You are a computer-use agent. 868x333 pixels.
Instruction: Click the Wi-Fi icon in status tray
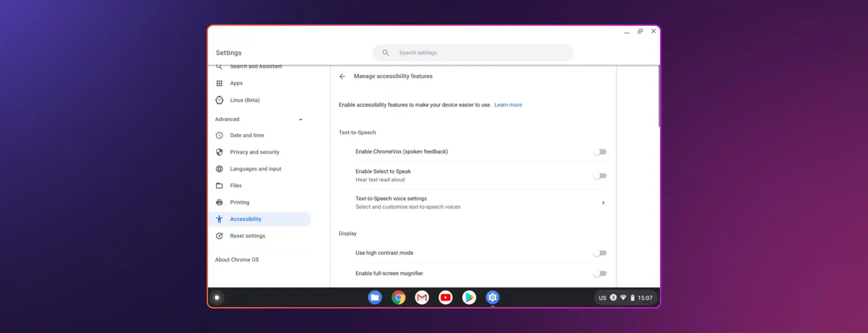(x=623, y=298)
